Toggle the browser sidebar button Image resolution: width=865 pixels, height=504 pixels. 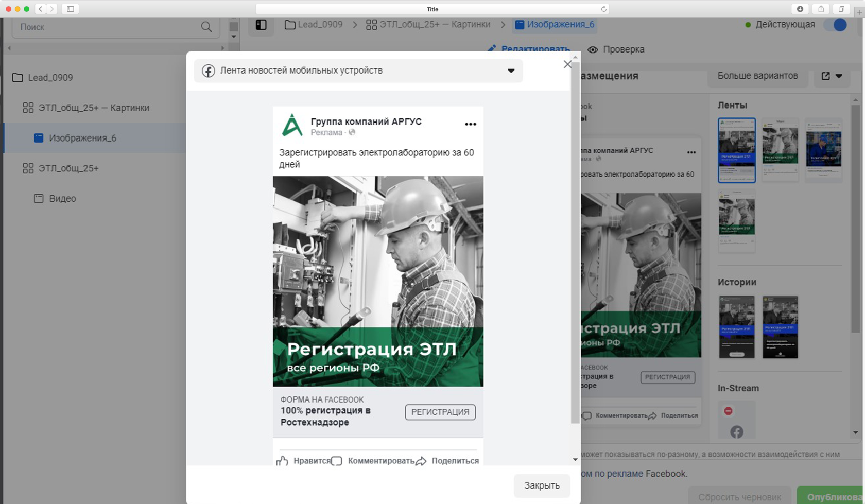(71, 9)
